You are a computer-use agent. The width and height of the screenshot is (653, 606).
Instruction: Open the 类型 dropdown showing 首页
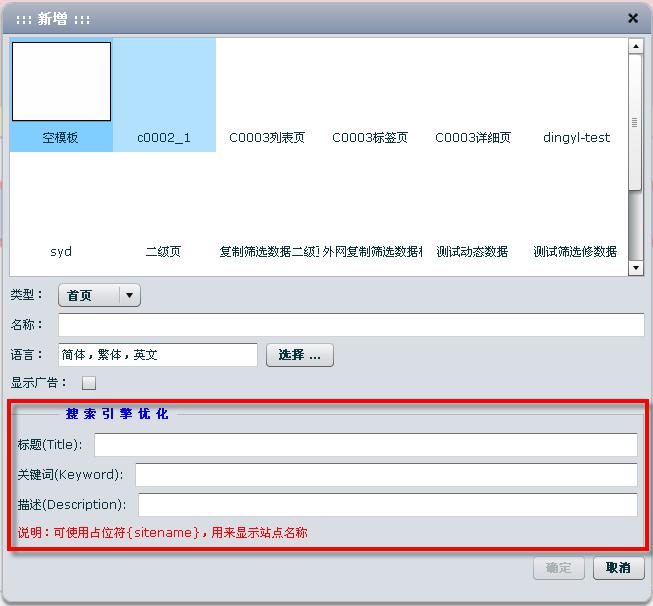point(100,296)
